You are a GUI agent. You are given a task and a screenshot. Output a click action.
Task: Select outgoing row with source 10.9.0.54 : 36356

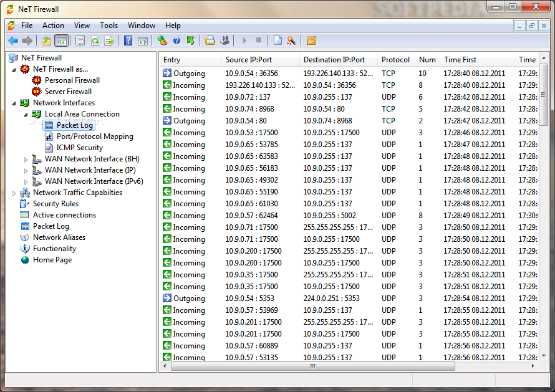coord(349,74)
